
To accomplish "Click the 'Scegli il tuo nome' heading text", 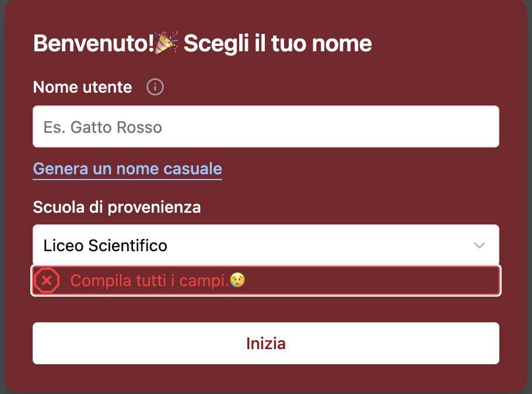I will coord(278,44).
